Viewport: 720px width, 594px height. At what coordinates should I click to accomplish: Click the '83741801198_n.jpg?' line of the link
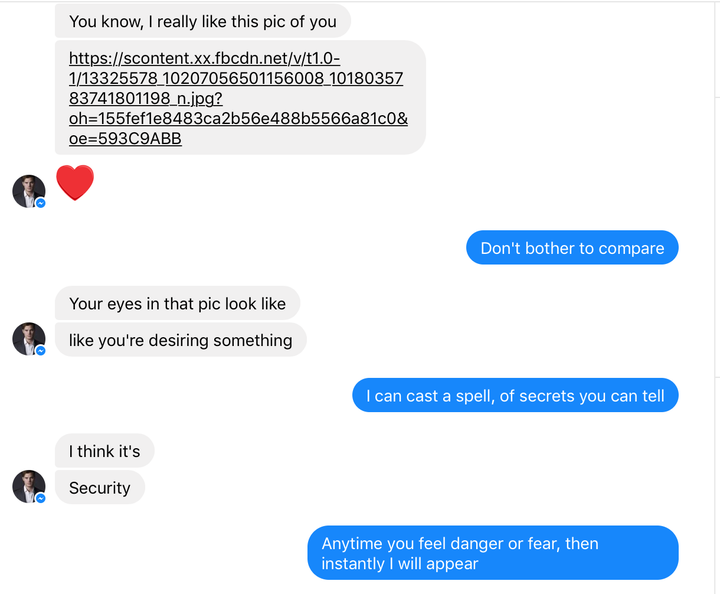point(146,98)
